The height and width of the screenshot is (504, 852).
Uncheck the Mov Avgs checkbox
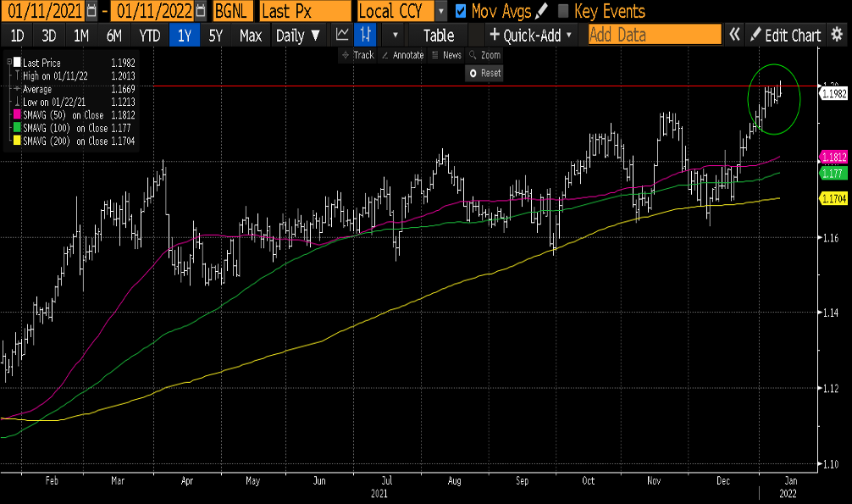tap(461, 11)
